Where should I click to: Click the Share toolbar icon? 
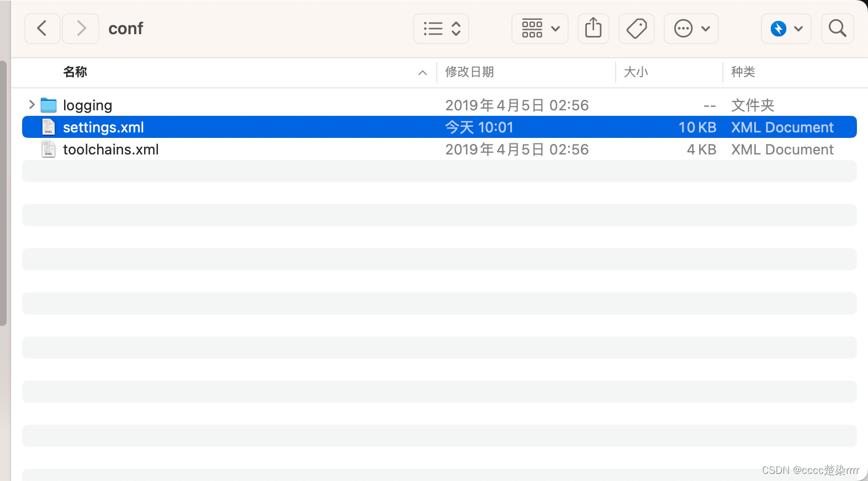tap(594, 28)
